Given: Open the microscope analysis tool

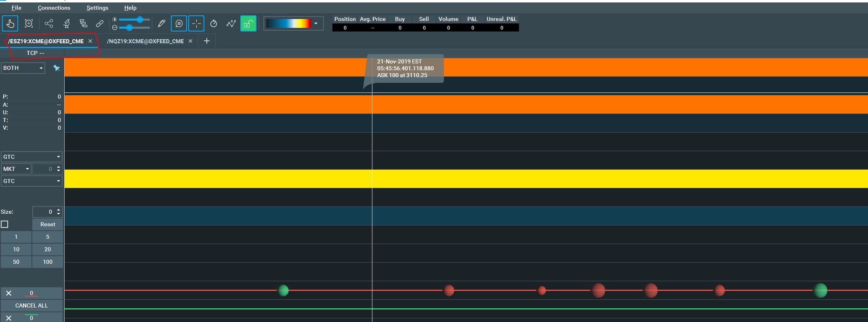Looking at the screenshot, I should coord(67,24).
